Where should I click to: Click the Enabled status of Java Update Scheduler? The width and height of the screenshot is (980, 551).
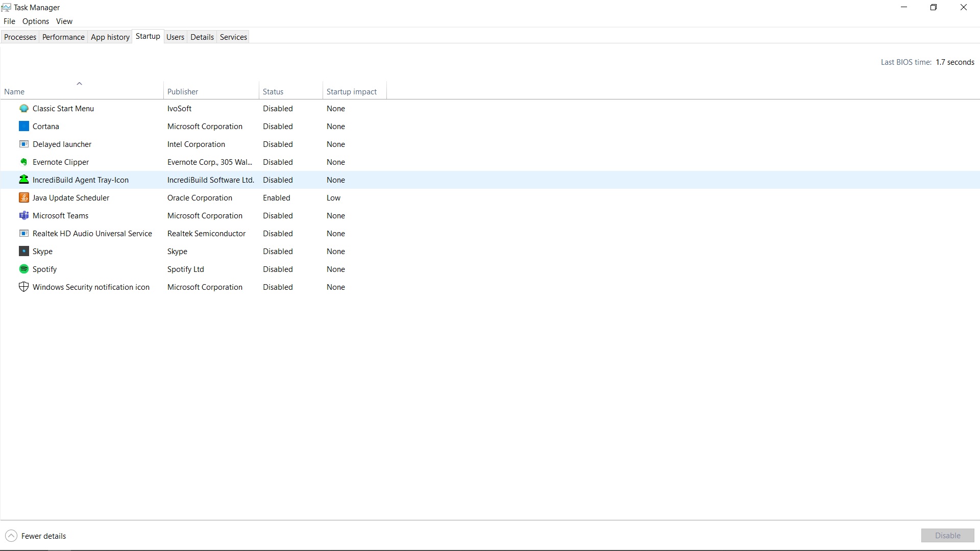coord(277,197)
